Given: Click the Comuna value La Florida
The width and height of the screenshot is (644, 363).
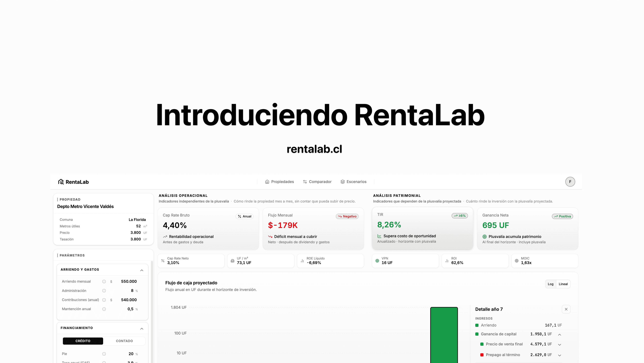Looking at the screenshot, I should click(x=137, y=220).
